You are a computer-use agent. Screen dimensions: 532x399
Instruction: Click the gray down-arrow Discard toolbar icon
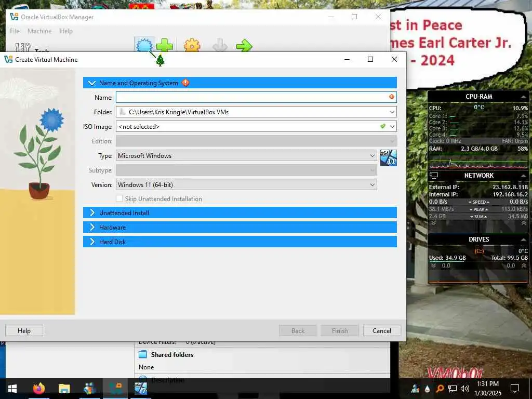coord(220,46)
